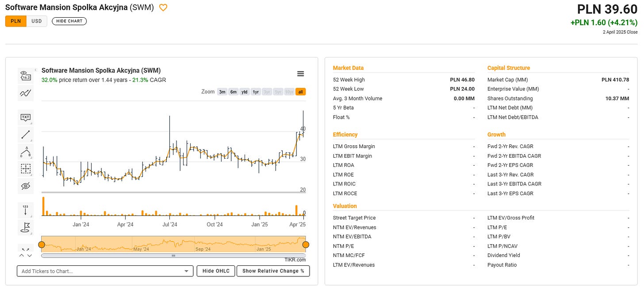This screenshot has height=291, width=644.
Task: Click the Market Cap value PLN 410.78
Action: [615, 80]
